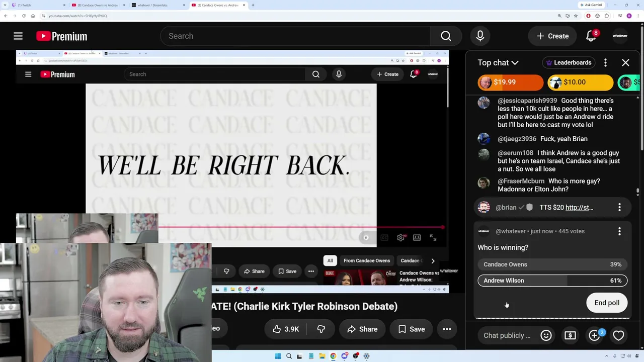Click the Ask Gemini button
Viewport: 644px width, 362px height.
pos(592,5)
